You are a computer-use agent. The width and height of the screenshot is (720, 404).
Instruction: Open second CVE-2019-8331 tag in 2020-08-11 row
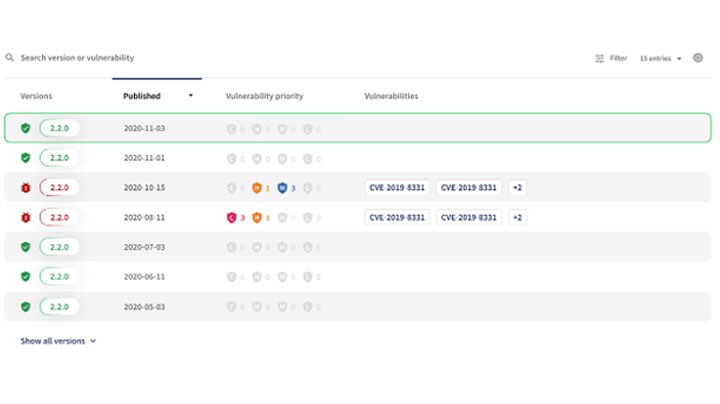[x=469, y=217]
